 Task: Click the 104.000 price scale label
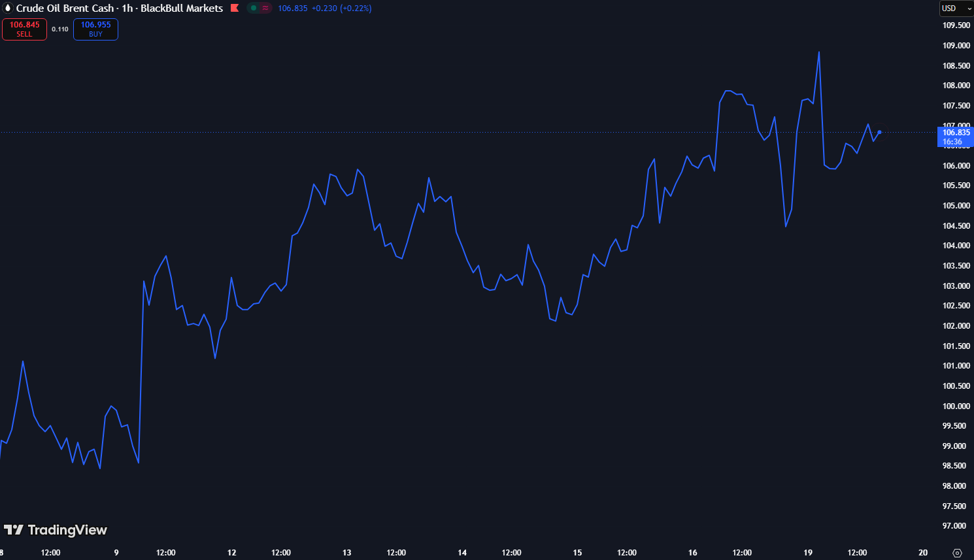(x=956, y=246)
